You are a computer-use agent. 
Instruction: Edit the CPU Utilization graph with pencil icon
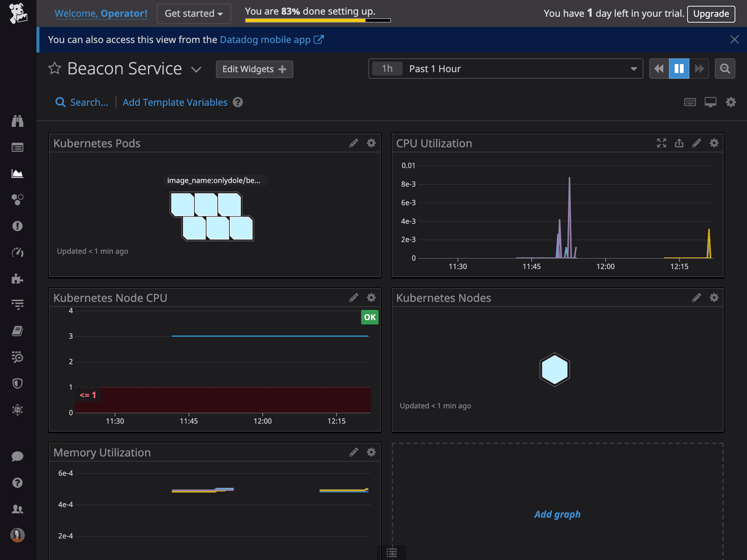(x=697, y=143)
